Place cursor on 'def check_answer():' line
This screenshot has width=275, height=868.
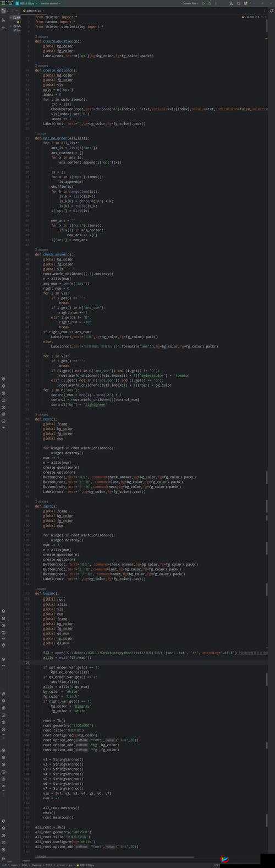(53, 254)
